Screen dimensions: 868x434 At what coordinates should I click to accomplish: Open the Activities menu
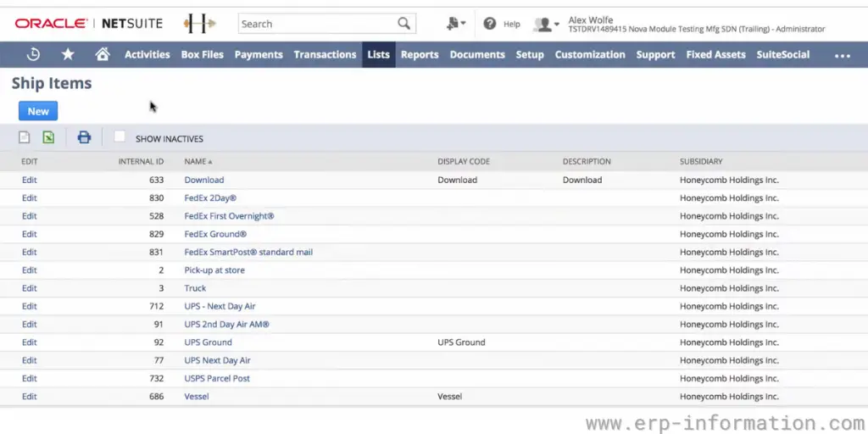tap(147, 55)
